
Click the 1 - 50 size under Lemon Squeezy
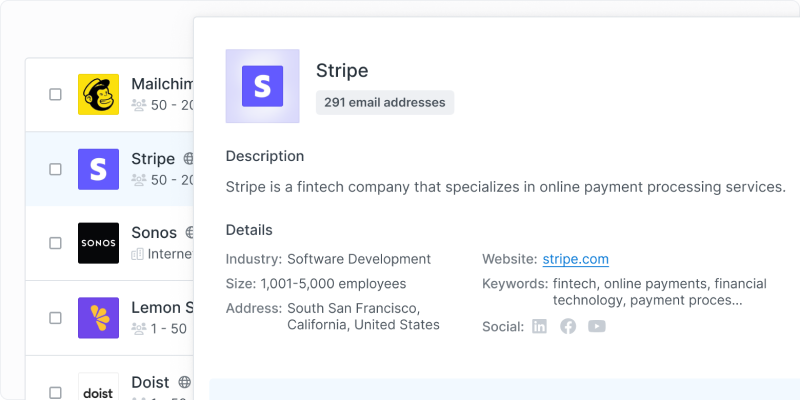tap(169, 329)
